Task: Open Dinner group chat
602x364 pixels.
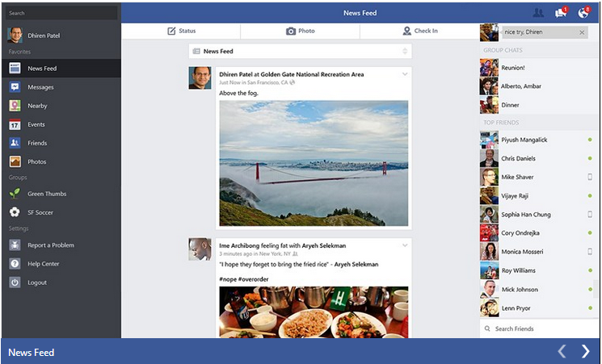Action: click(x=539, y=105)
